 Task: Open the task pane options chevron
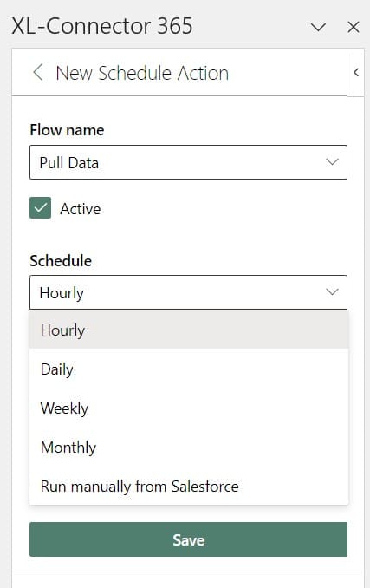coord(318,27)
